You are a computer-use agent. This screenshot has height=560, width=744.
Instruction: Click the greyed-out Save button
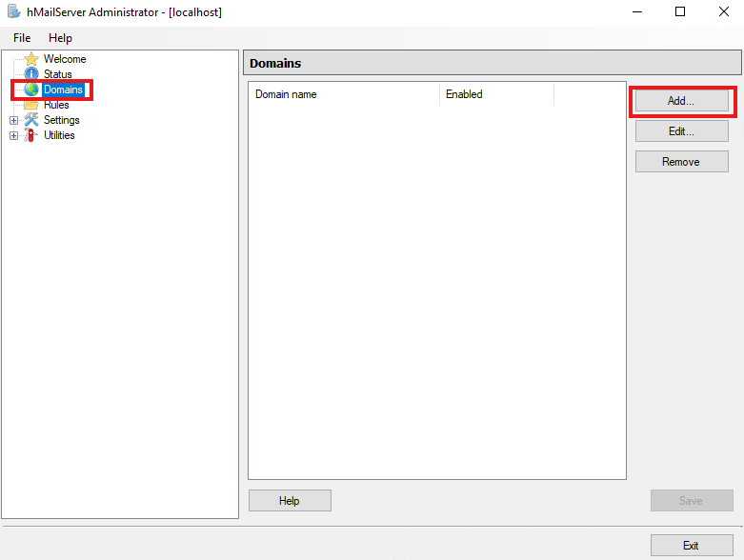coord(691,501)
